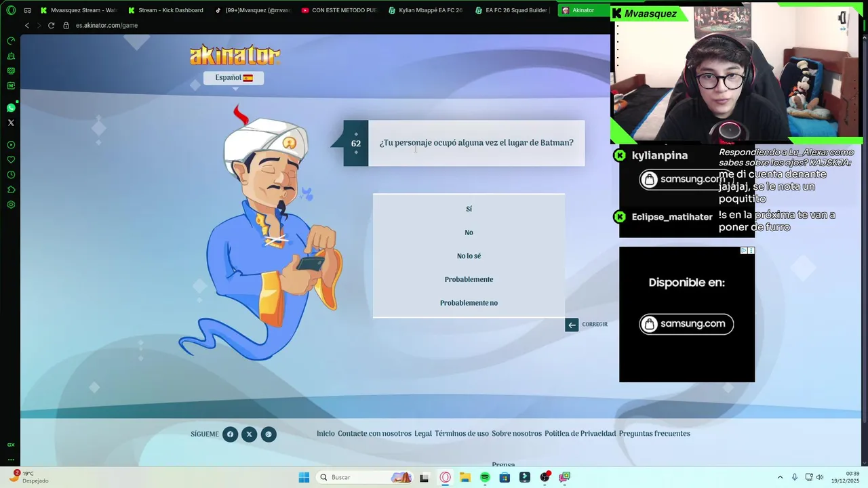Click the Akinator logo
The width and height of the screenshot is (868, 488).
click(x=235, y=56)
